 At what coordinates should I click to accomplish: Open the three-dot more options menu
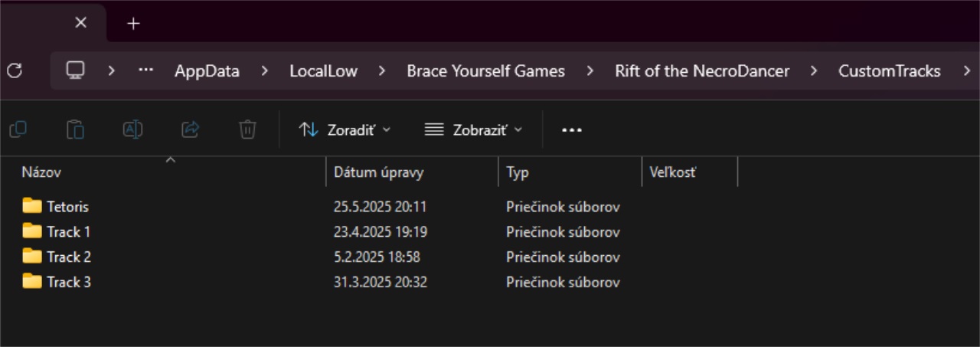[x=572, y=130]
